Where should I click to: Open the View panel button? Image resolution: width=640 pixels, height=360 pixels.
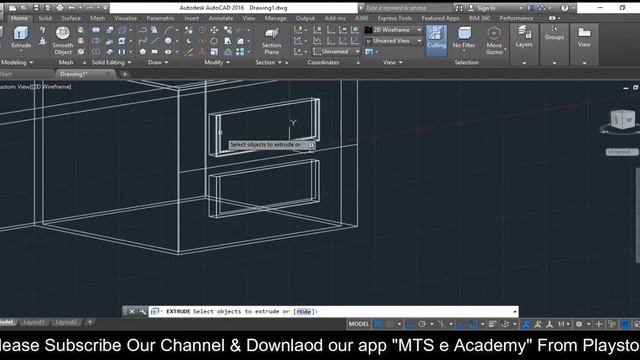tap(584, 37)
